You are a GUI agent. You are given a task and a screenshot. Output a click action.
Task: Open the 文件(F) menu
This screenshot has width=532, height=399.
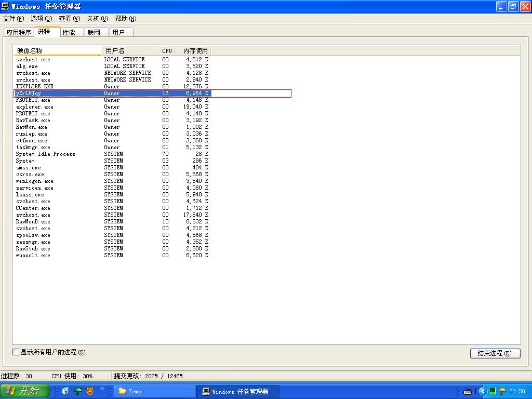pyautogui.click(x=14, y=18)
